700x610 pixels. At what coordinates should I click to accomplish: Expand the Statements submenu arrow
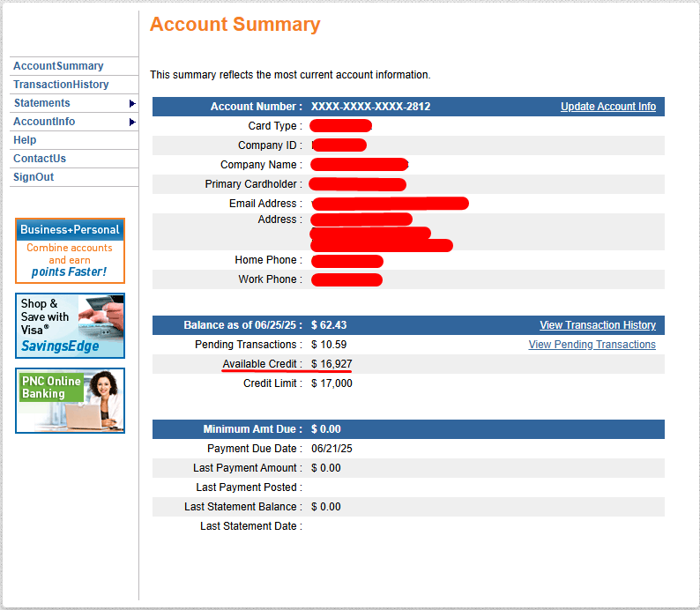pyautogui.click(x=132, y=103)
